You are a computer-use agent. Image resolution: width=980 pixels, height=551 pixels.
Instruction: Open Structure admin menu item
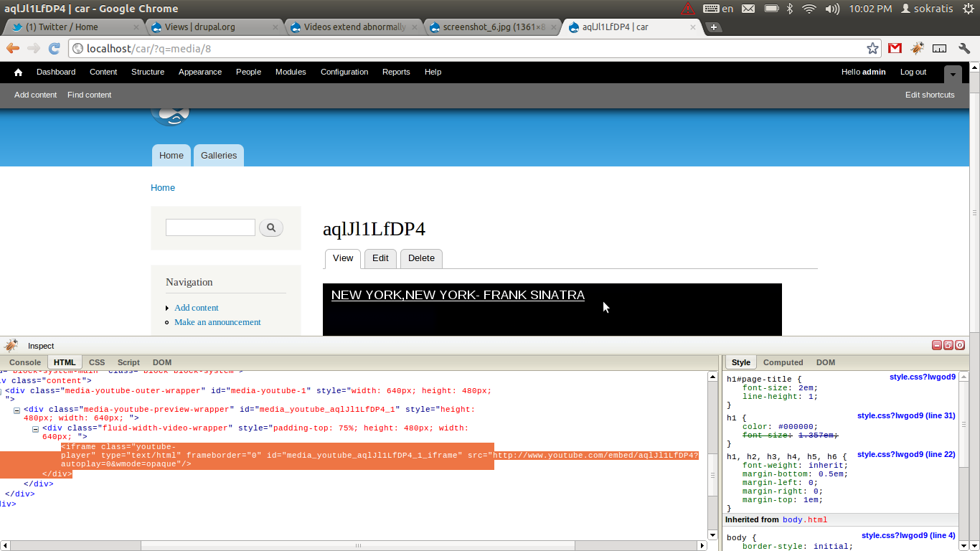pos(148,72)
